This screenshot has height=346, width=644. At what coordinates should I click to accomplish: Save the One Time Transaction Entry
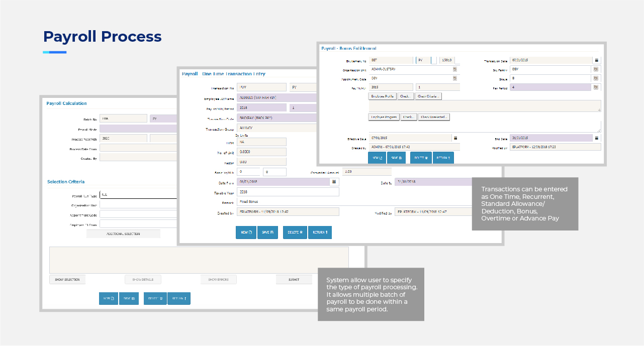[267, 233]
